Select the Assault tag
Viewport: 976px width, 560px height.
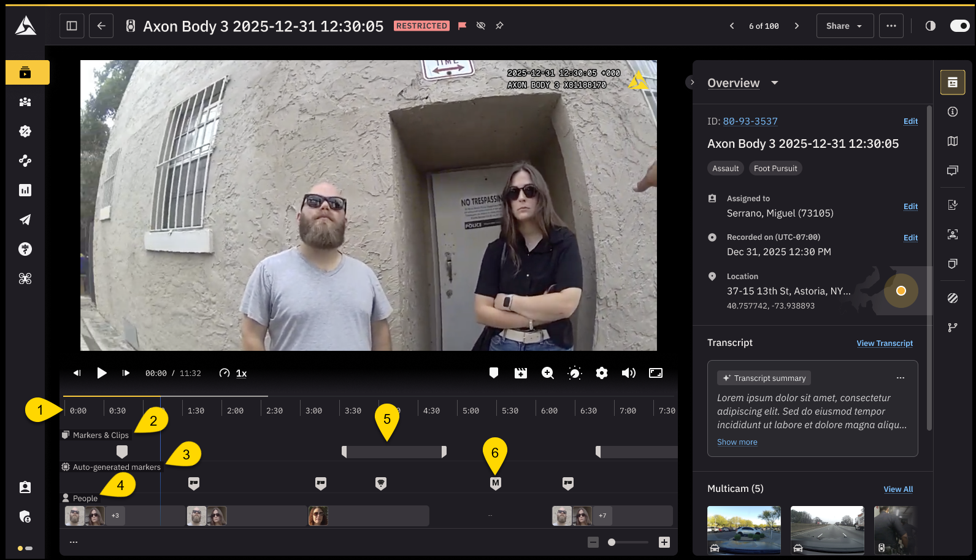click(726, 168)
